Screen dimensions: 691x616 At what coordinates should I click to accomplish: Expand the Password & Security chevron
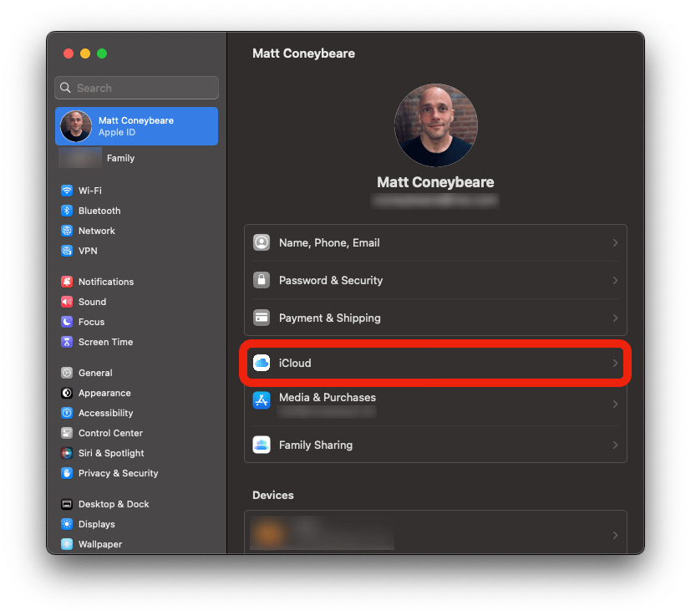tap(615, 281)
